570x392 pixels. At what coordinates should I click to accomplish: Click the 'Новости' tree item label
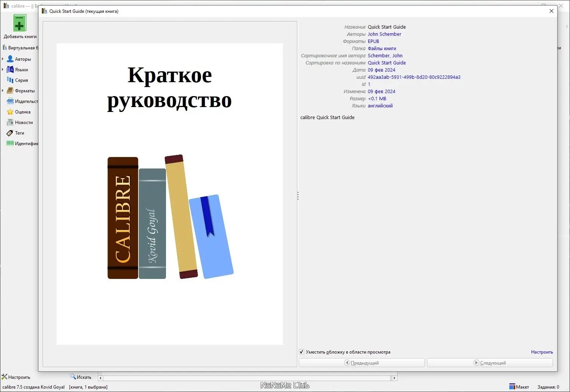[24, 122]
